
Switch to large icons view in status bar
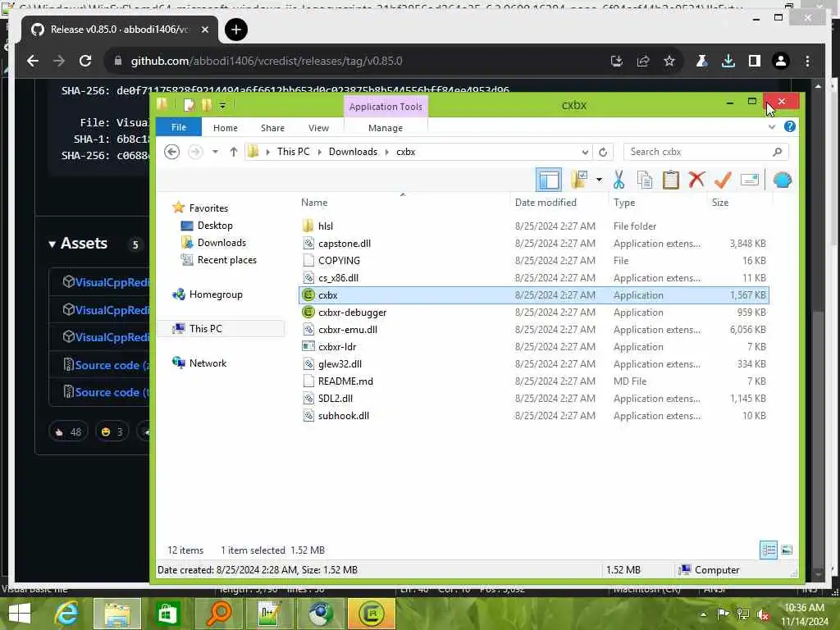pos(787,550)
